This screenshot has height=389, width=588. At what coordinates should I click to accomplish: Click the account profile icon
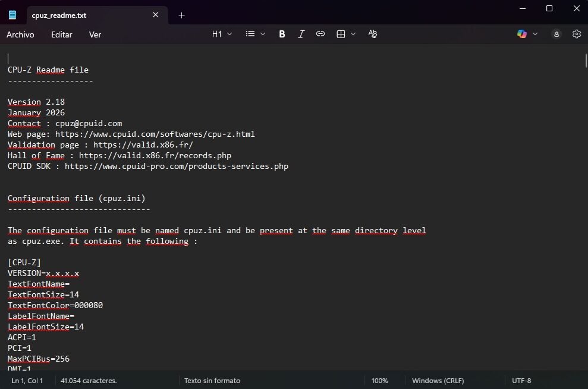coord(556,34)
